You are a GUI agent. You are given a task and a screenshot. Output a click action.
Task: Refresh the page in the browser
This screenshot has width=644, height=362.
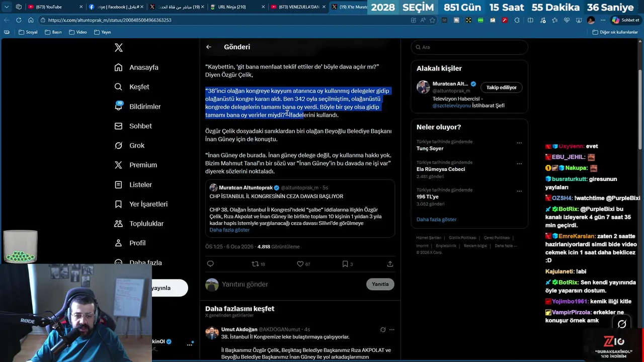19,20
